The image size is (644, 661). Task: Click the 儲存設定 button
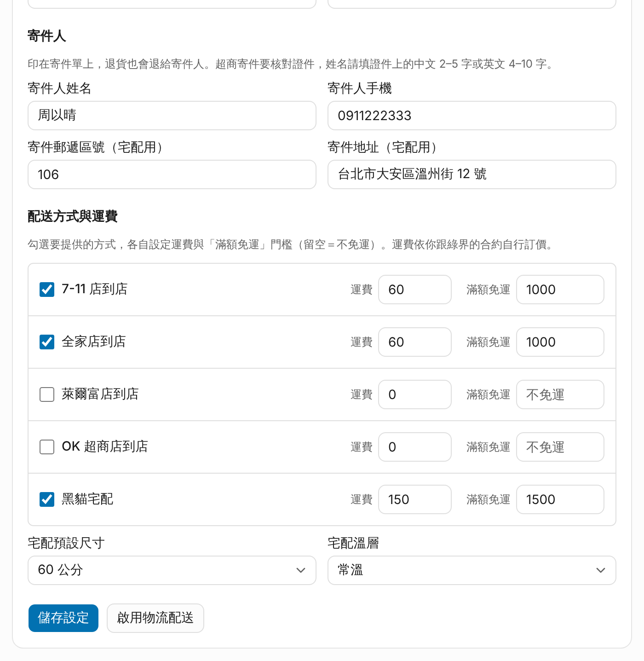tap(63, 618)
